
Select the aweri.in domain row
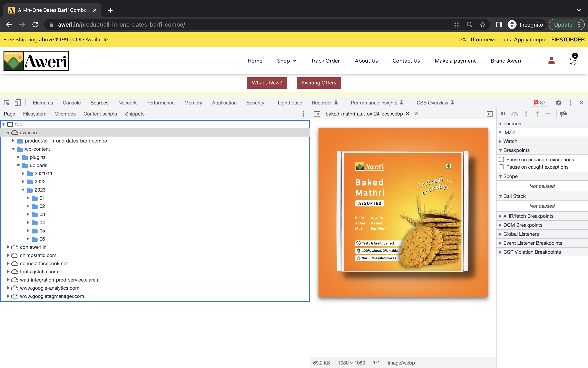click(x=155, y=132)
